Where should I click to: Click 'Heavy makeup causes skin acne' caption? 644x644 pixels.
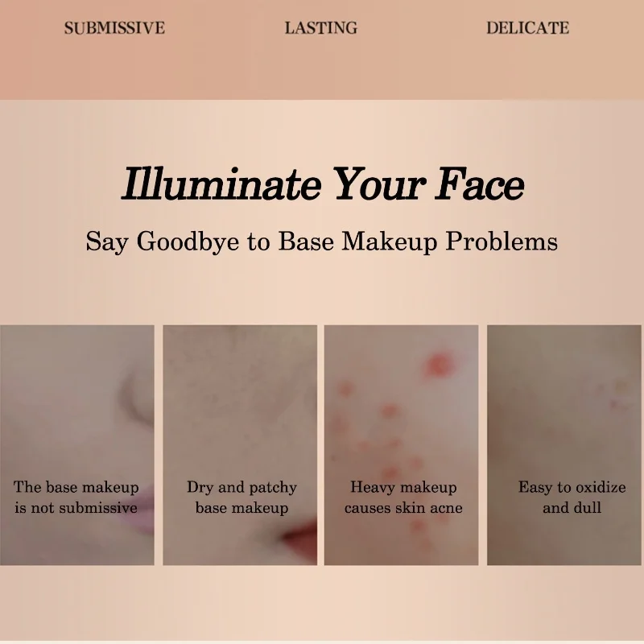(x=403, y=497)
